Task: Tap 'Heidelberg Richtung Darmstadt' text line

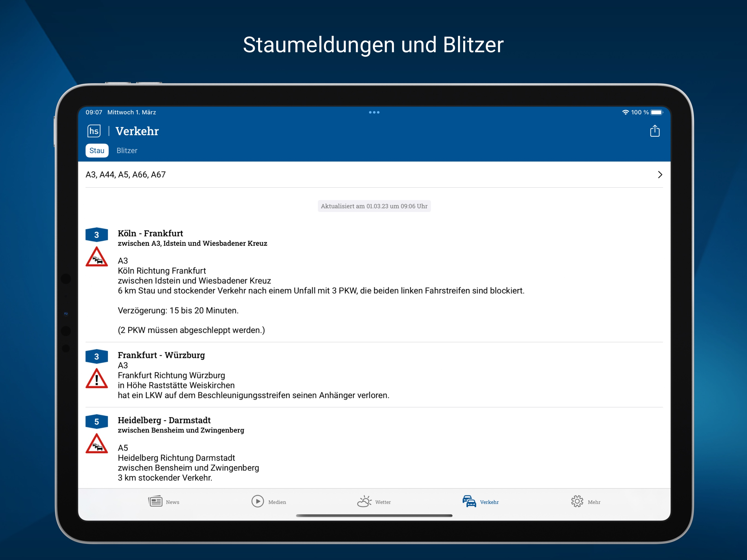Action: [x=176, y=458]
